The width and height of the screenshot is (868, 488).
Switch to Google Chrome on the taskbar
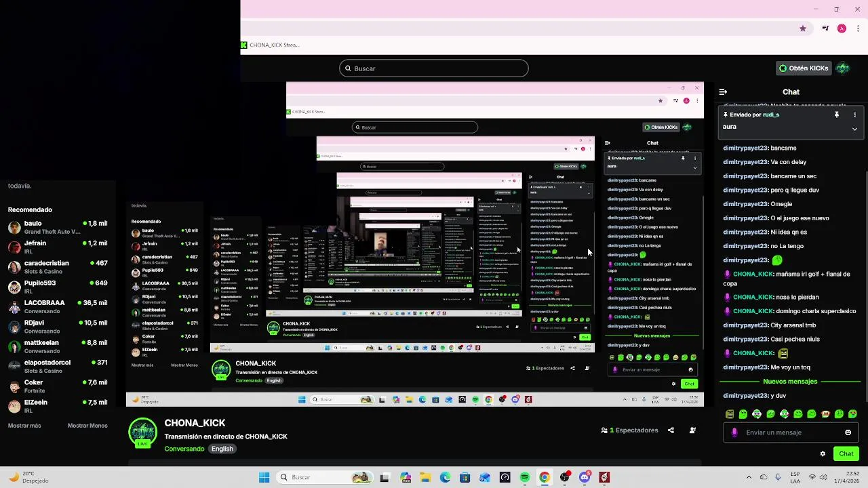pos(545,477)
